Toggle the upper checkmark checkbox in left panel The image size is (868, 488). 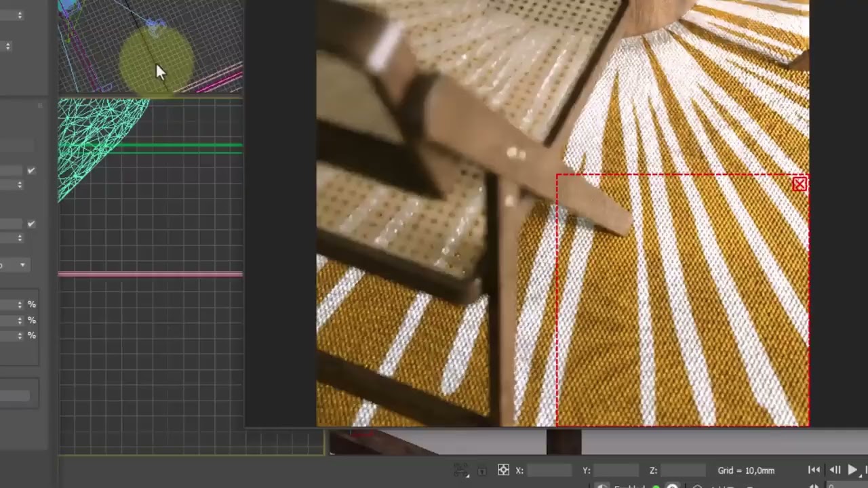pyautogui.click(x=31, y=170)
